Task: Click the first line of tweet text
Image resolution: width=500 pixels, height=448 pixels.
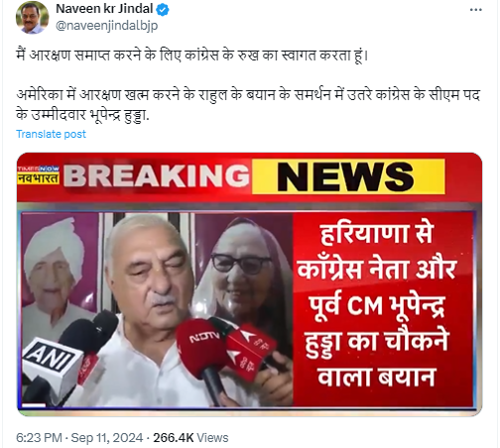Action: pos(192,56)
